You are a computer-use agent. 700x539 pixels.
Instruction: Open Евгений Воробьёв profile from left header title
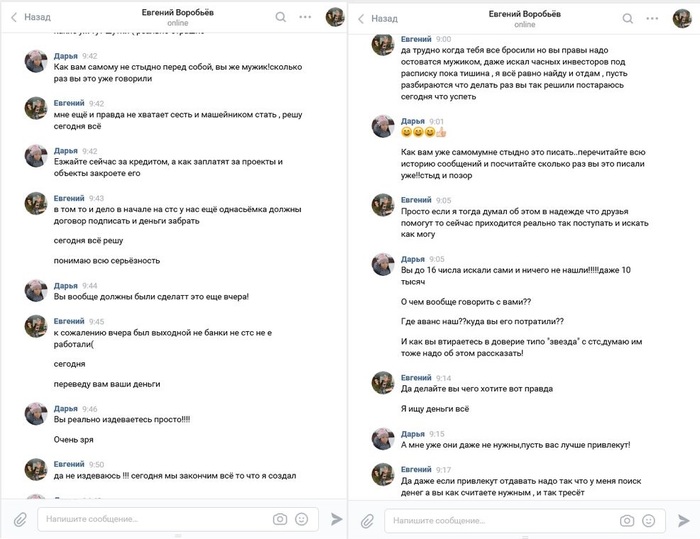[x=178, y=12]
